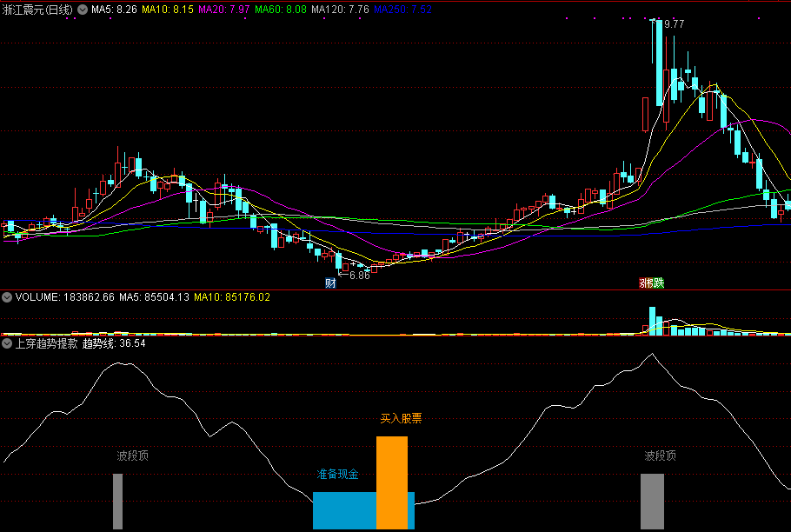Open the 上穿趋势提款 indicator dropdown arrow
The width and height of the screenshot is (791, 532).
point(7,344)
